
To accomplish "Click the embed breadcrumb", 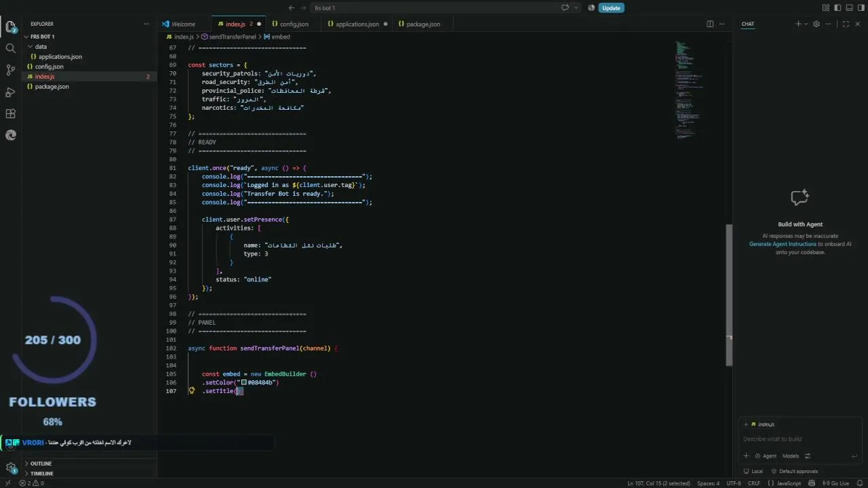I will (x=277, y=37).
